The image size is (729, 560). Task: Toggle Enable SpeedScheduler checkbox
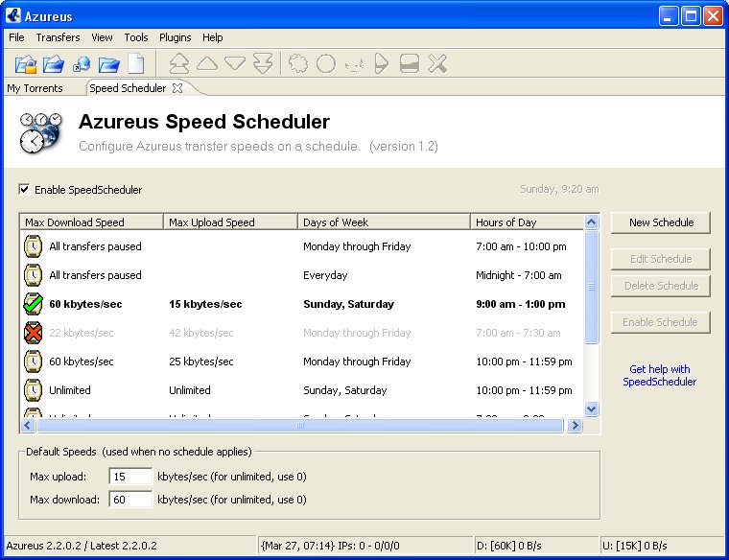(24, 189)
